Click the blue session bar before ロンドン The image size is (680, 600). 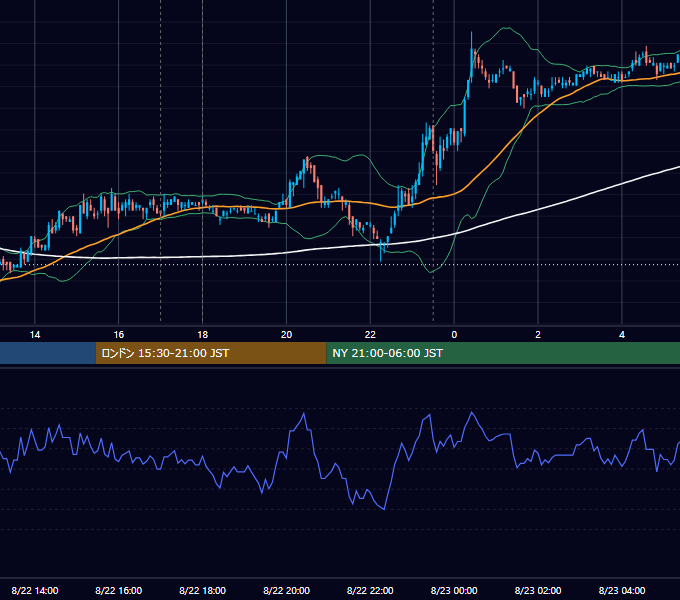click(48, 353)
